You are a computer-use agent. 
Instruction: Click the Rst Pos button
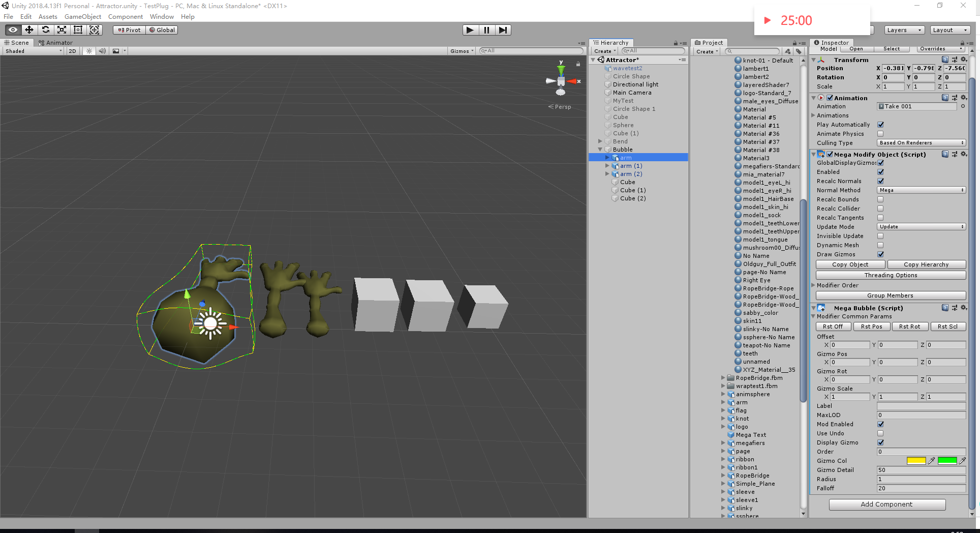[x=871, y=327]
